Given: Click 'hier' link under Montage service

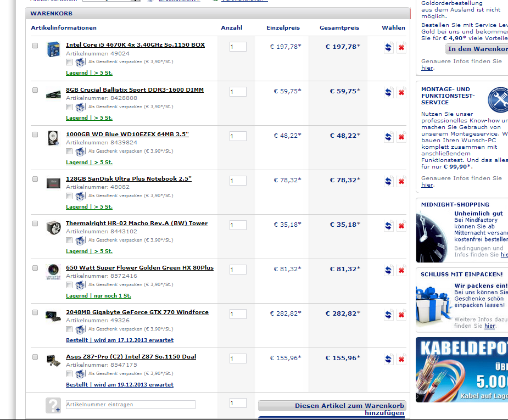Looking at the screenshot, I should point(427,185).
